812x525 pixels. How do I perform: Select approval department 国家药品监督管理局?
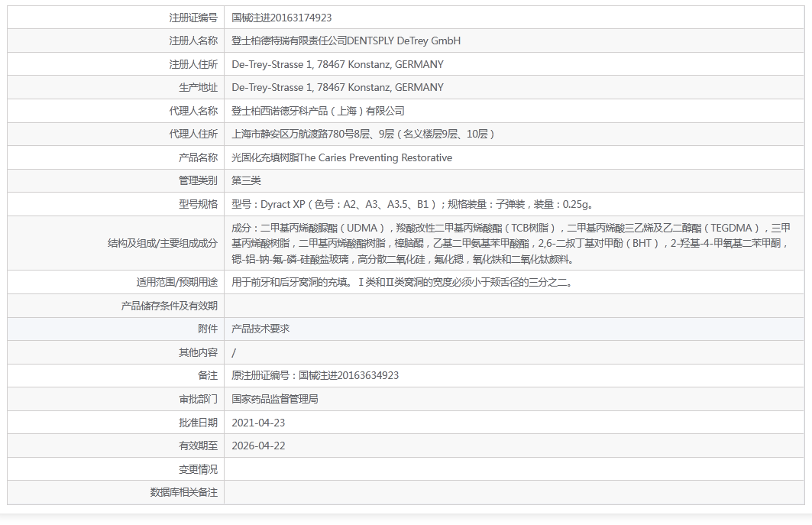point(275,399)
